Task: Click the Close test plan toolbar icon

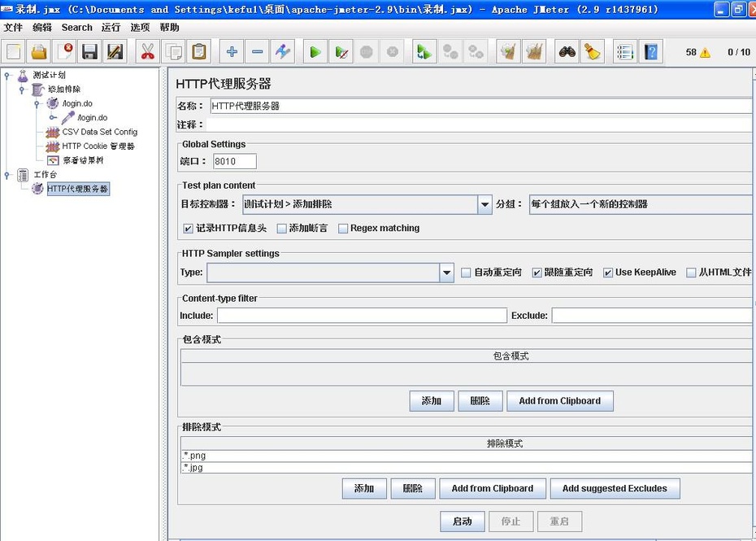Action: (64, 51)
